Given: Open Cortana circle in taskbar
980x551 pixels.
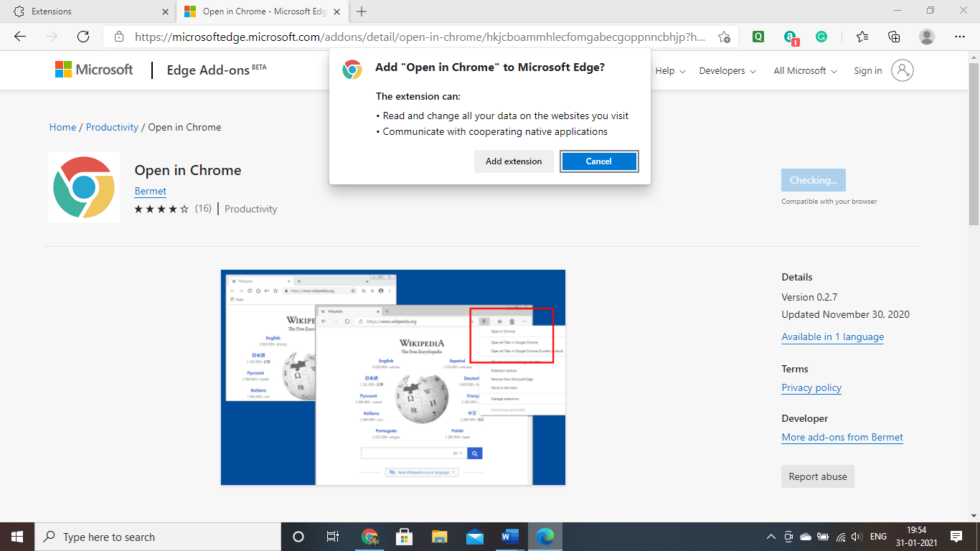Looking at the screenshot, I should coord(298,537).
